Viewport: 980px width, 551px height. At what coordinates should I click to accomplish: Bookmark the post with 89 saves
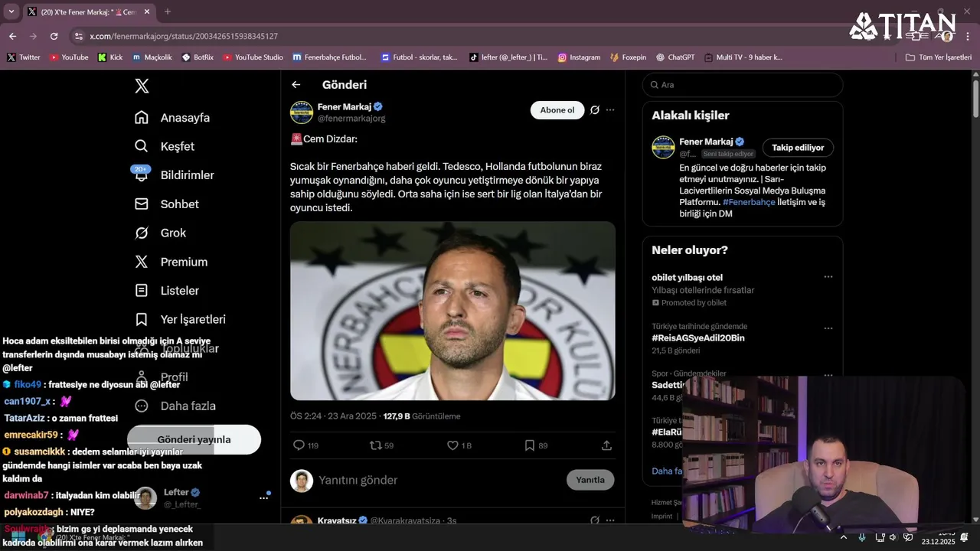530,445
